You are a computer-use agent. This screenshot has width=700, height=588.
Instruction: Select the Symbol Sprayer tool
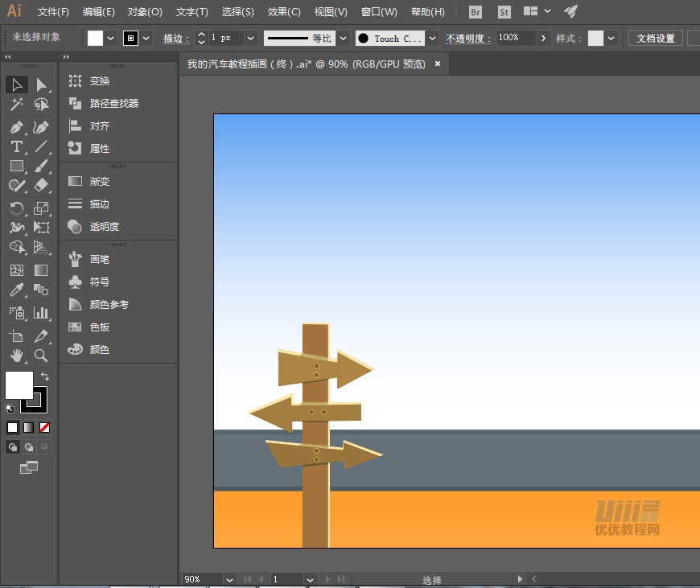coord(17,313)
